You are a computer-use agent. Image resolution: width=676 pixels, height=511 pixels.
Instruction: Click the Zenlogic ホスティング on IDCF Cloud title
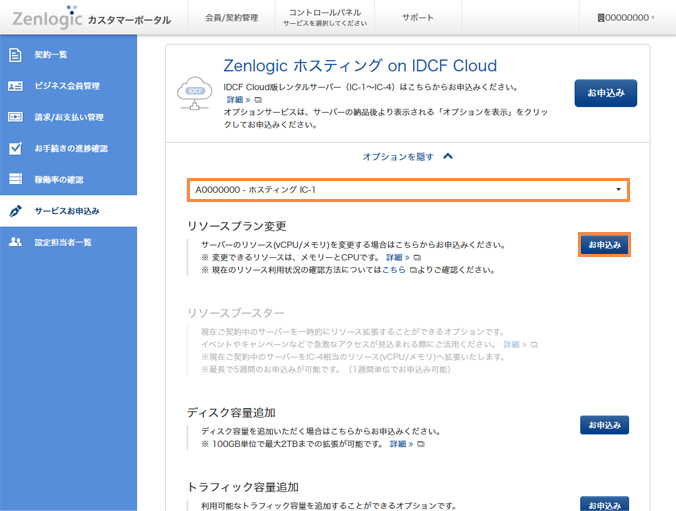coord(360,66)
